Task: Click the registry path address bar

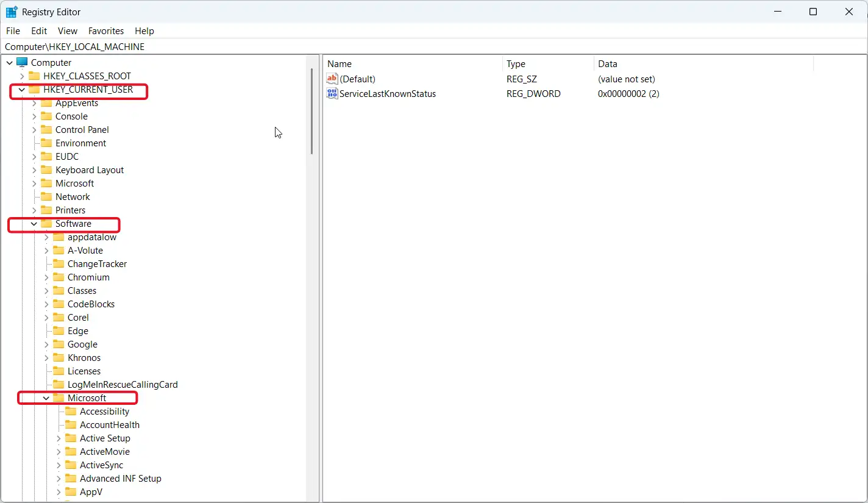Action: click(x=434, y=47)
